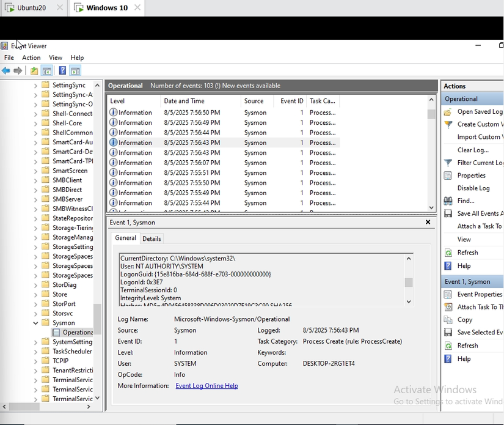The height and width of the screenshot is (425, 504).
Task: Collapse the Sysmon tree node
Action: pos(35,323)
